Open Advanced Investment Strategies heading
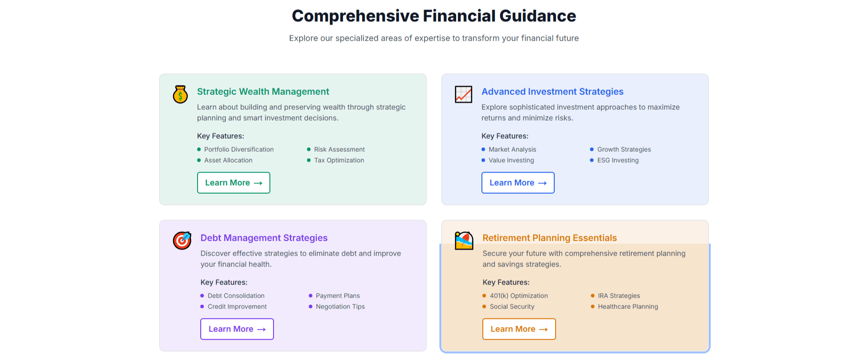 (x=552, y=92)
